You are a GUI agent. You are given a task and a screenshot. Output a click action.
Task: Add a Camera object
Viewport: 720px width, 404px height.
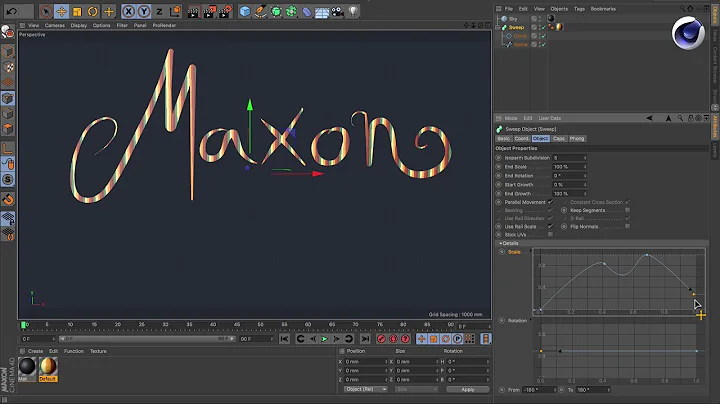pos(338,11)
